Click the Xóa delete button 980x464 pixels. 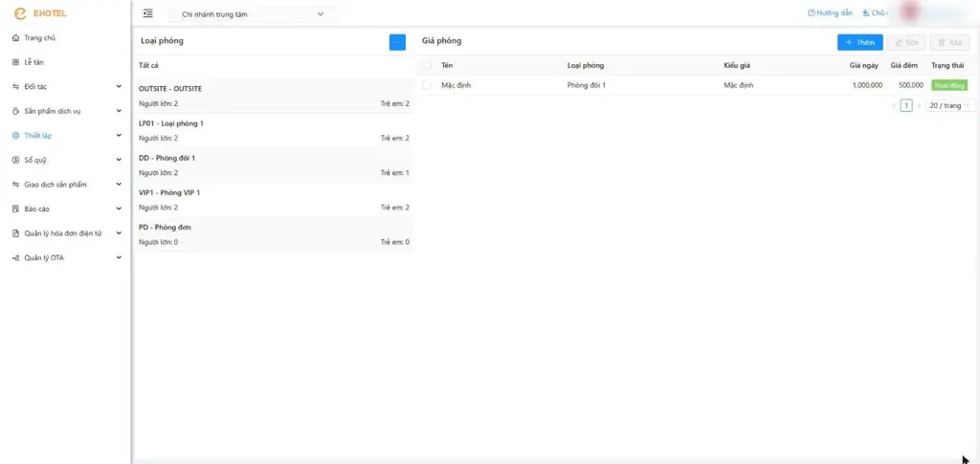tap(949, 42)
